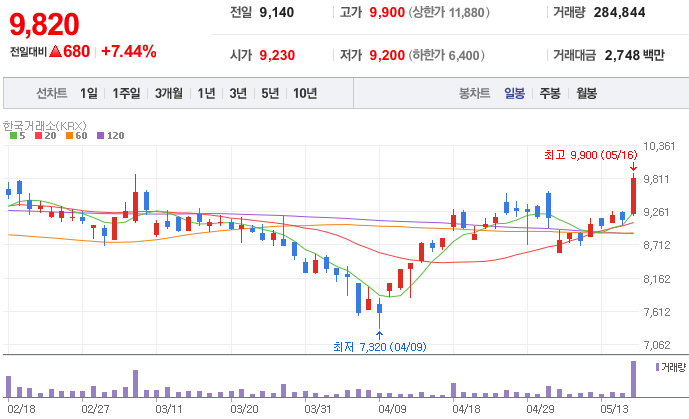Screen dimensions: 689x419
Task: Click the tall red candlestick on 05/16
Action: 633,196
